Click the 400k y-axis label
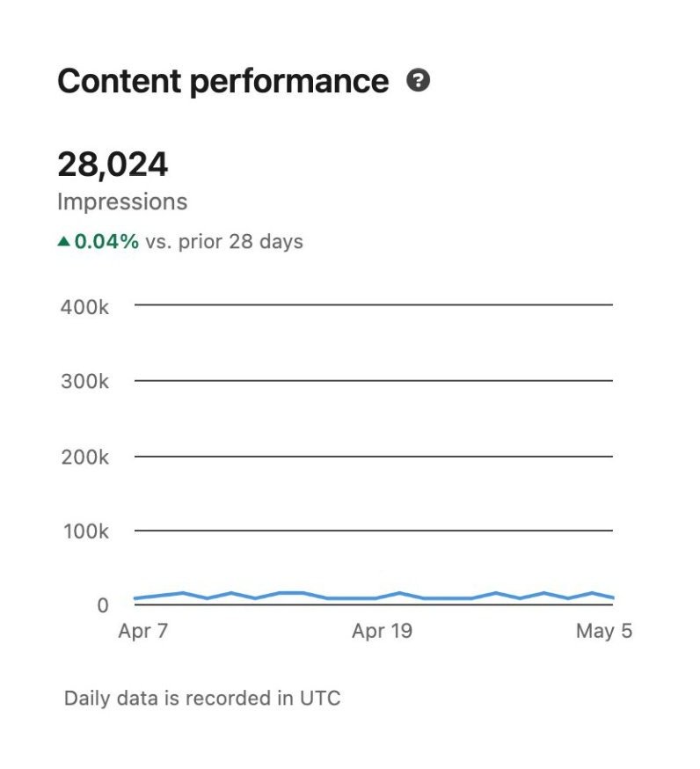This screenshot has height=769, width=700. 84,307
